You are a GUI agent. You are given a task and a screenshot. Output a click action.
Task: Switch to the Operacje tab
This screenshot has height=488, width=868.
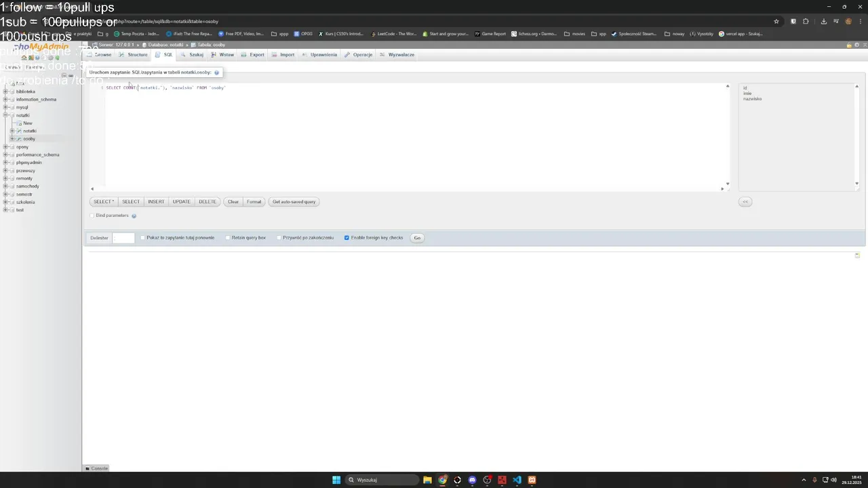[358, 54]
